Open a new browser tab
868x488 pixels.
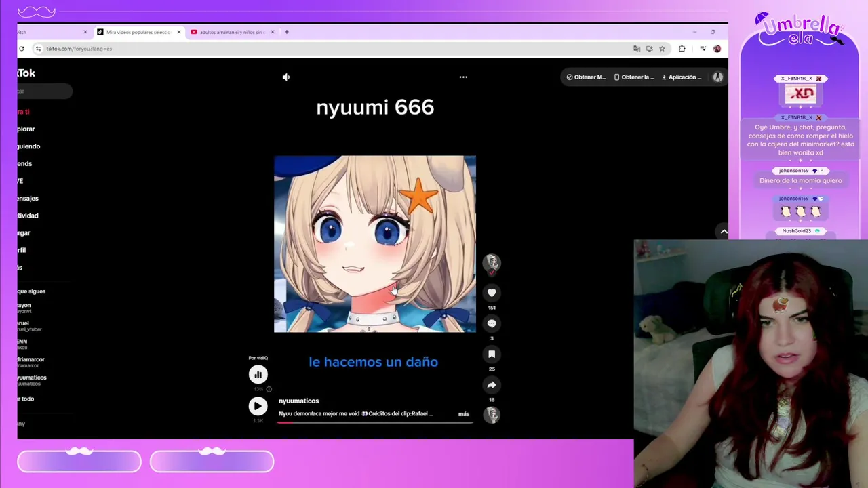[286, 32]
